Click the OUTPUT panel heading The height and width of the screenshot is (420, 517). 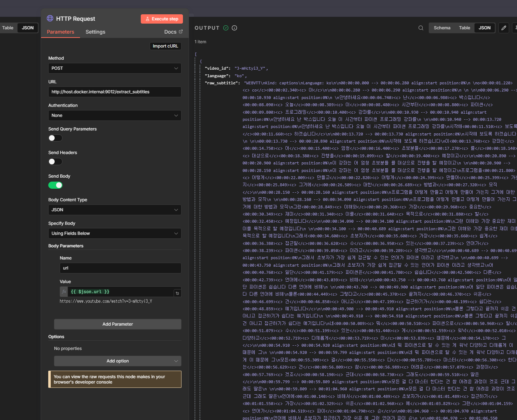click(207, 28)
